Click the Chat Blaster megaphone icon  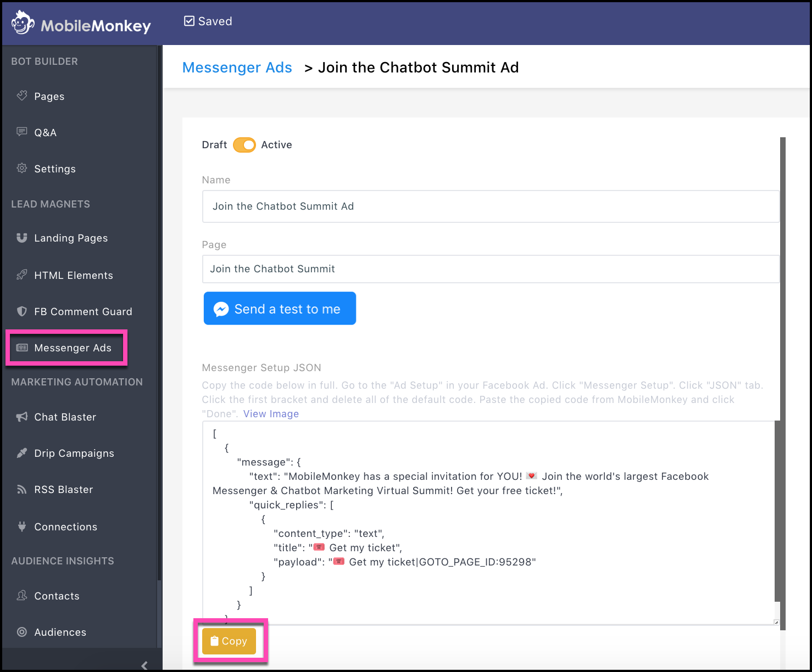click(21, 417)
